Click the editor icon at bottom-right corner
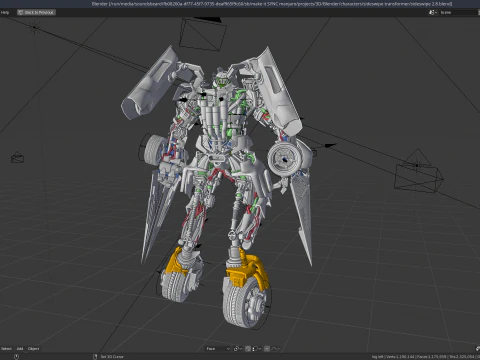The width and height of the screenshot is (480, 360). click(478, 349)
